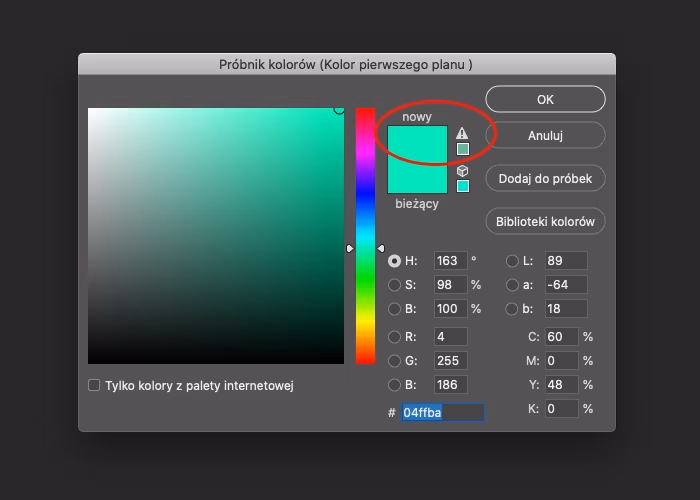Open 'Biblioteki kolorów' color libraries
Viewport: 700px width, 500px height.
(x=545, y=221)
